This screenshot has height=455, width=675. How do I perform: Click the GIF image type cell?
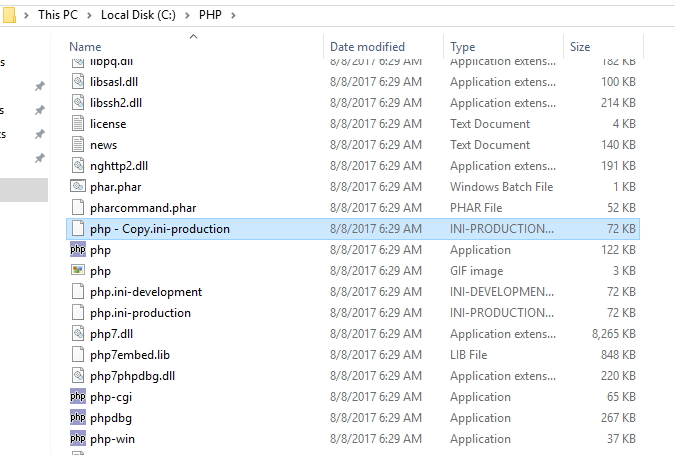point(477,271)
